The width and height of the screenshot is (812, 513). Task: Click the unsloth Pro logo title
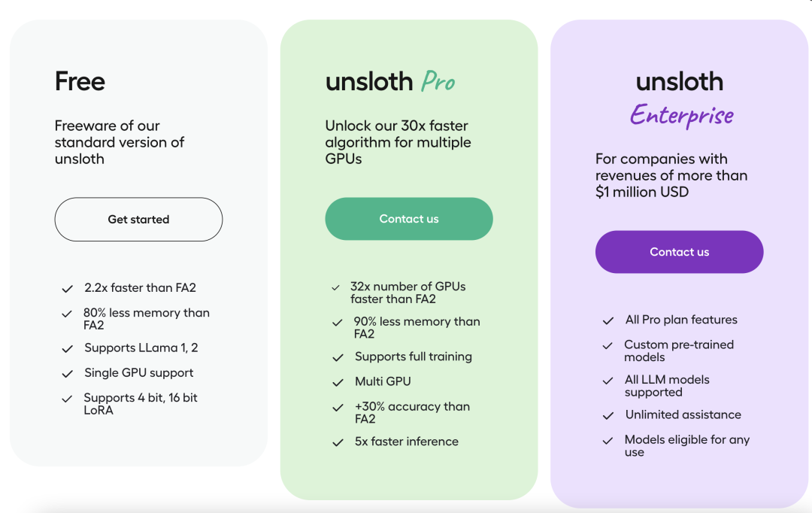[390, 81]
